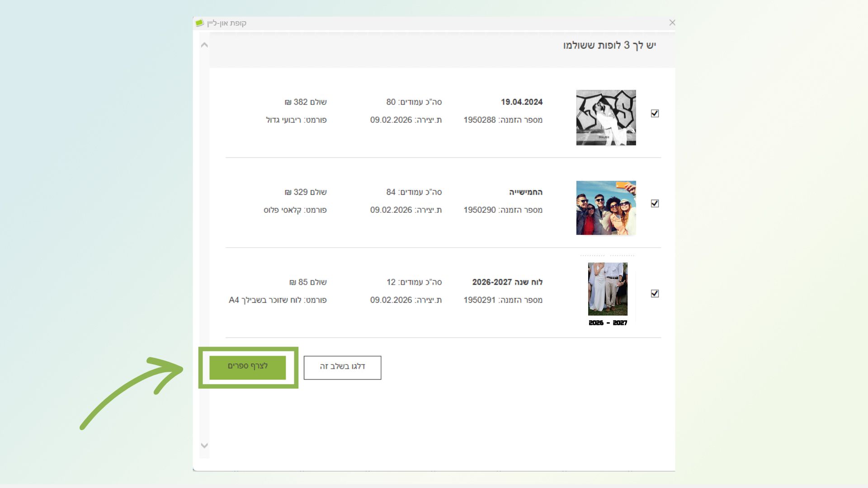Click the scroll up arrow

pyautogui.click(x=204, y=45)
